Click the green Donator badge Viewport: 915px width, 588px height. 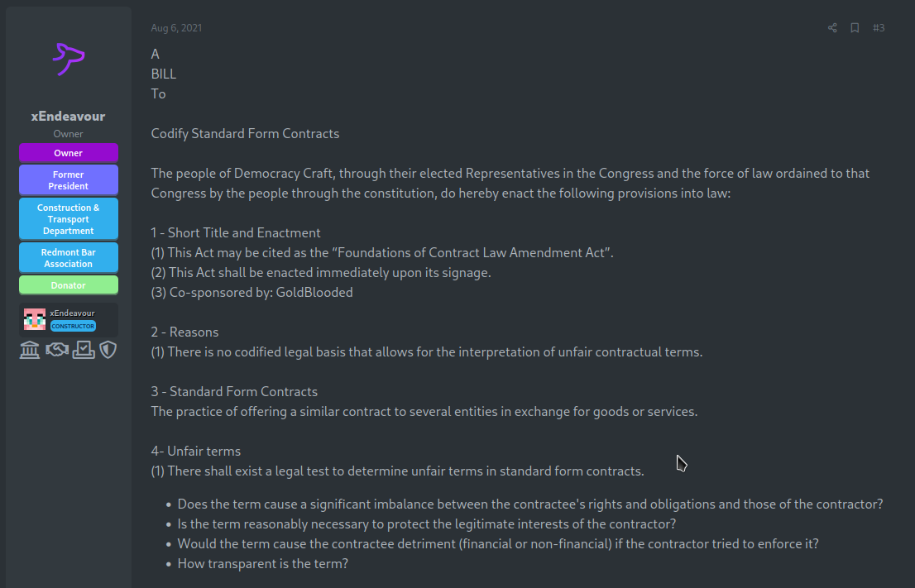point(69,285)
